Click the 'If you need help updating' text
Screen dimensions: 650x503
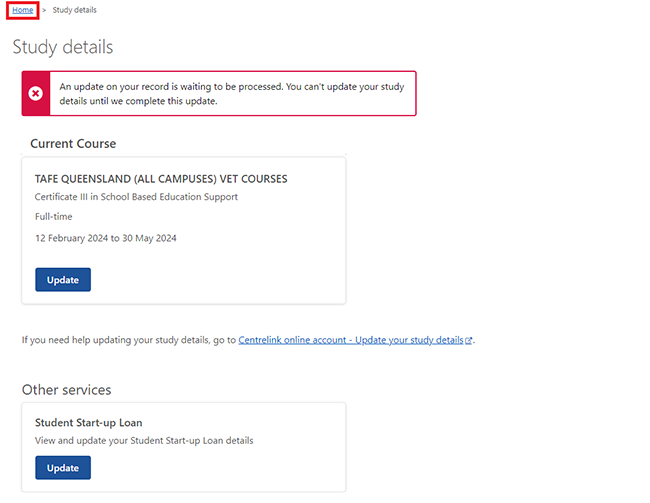point(129,340)
